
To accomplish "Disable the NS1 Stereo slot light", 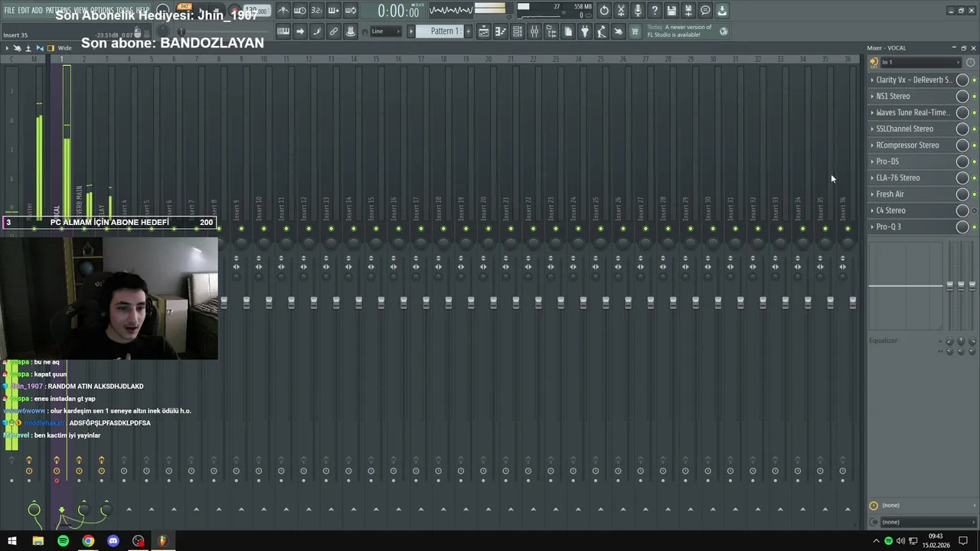I will click(x=974, y=96).
